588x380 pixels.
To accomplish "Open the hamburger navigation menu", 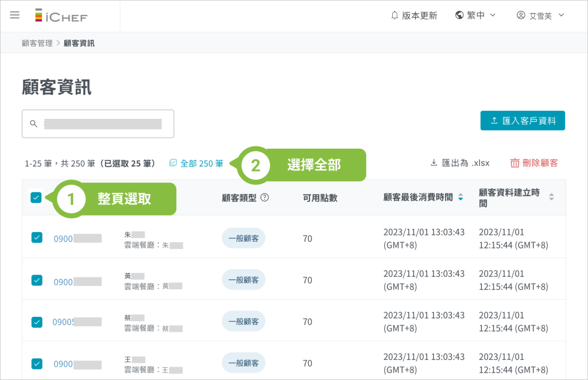I will (15, 15).
